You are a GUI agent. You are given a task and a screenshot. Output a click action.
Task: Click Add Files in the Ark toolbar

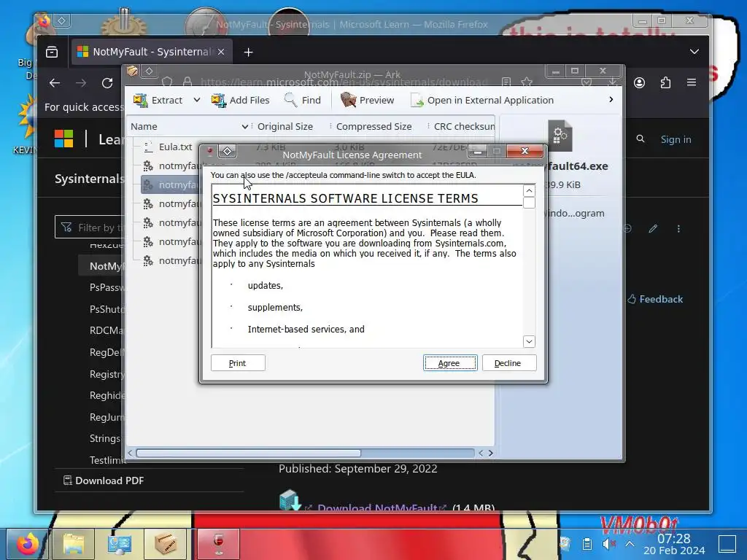[241, 100]
